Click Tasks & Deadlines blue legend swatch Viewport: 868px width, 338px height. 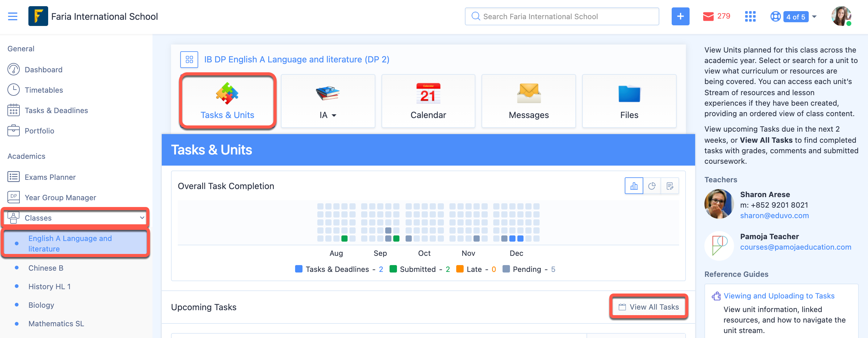(298, 269)
